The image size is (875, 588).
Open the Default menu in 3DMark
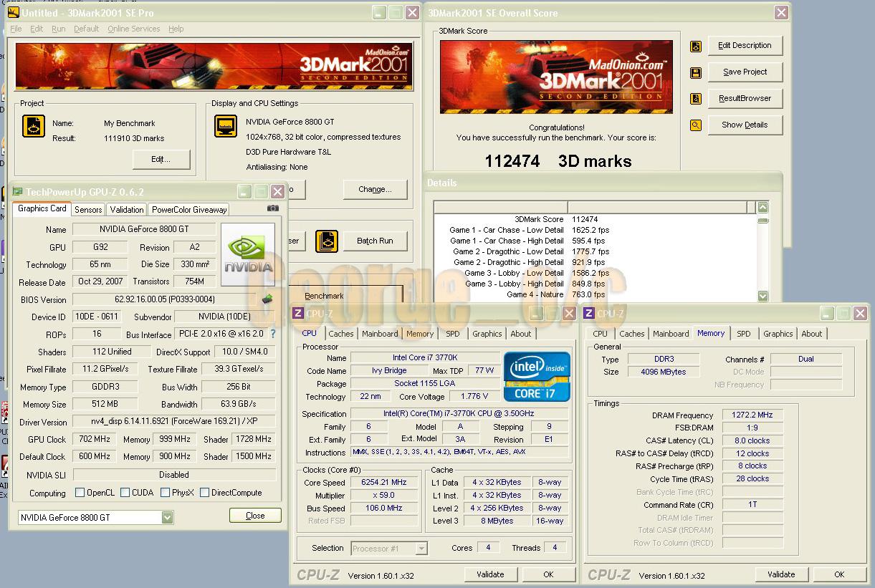(86, 29)
